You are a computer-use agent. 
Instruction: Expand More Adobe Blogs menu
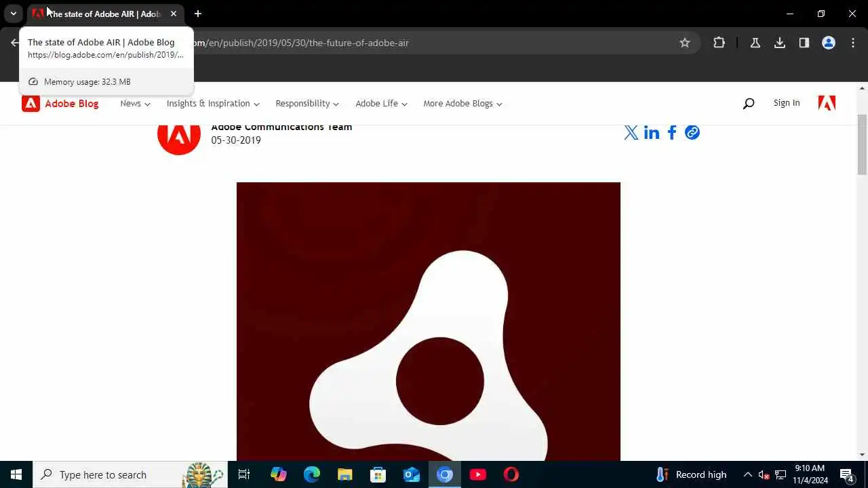pos(462,104)
